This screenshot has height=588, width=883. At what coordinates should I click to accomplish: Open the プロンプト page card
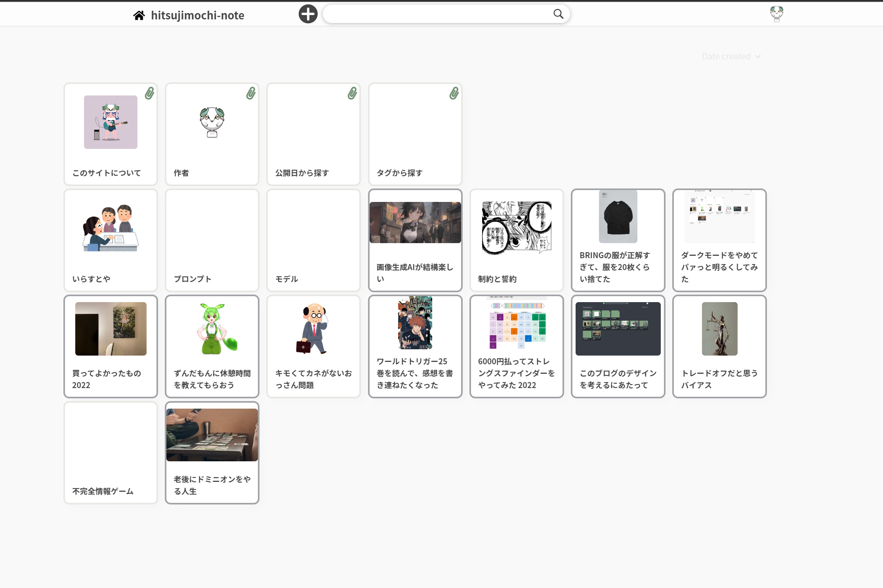(x=212, y=240)
